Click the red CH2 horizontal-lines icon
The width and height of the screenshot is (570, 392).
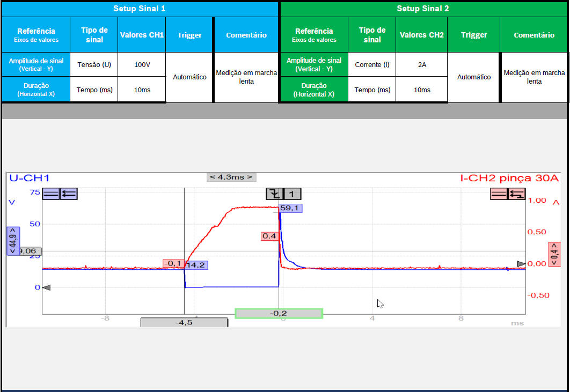coord(499,194)
